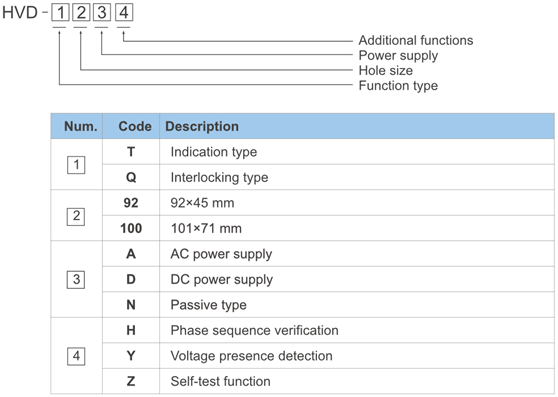This screenshot has height=397, width=558.
Task: Click code '100' in the table
Action: [x=131, y=228]
